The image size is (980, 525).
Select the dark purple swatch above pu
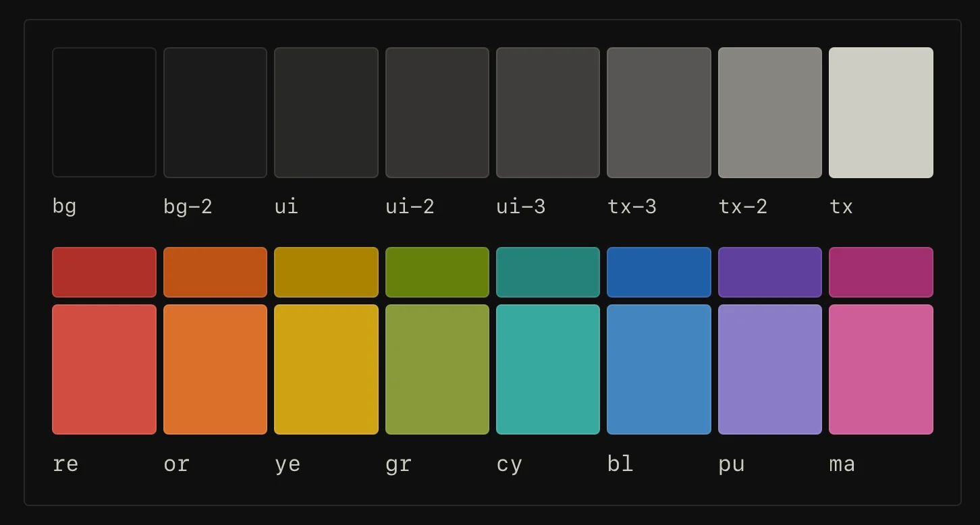pyautogui.click(x=770, y=272)
